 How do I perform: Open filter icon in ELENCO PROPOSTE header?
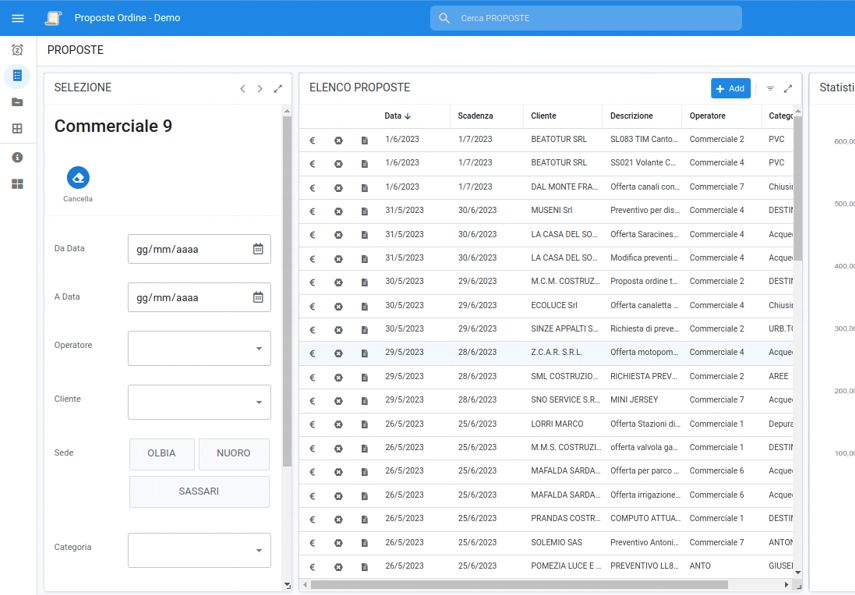tap(770, 88)
